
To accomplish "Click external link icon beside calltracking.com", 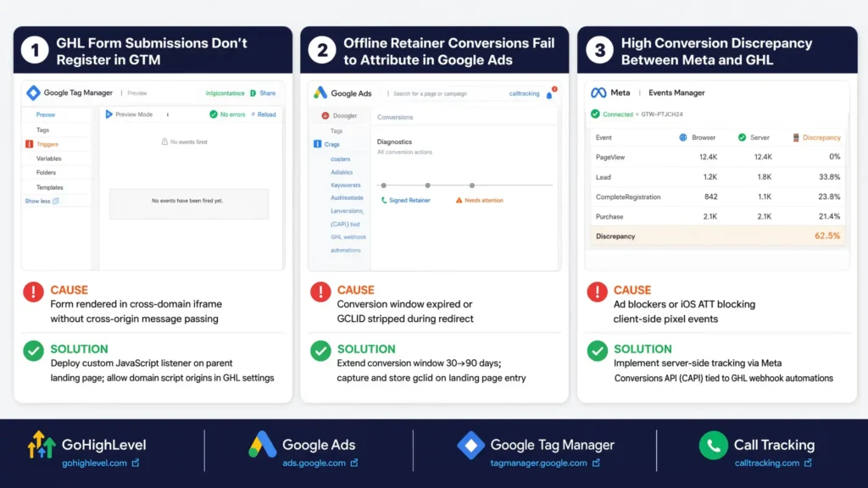I will coord(808,463).
